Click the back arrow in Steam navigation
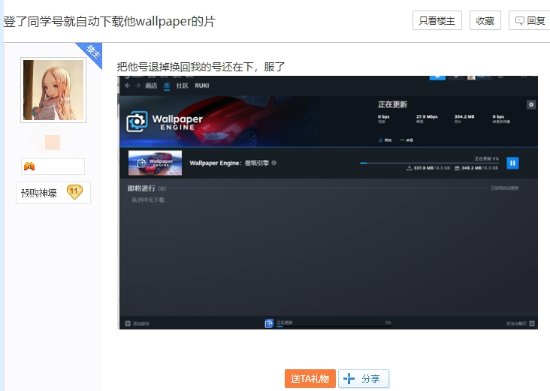Viewport: 550px width, 391px height. pyautogui.click(x=128, y=85)
